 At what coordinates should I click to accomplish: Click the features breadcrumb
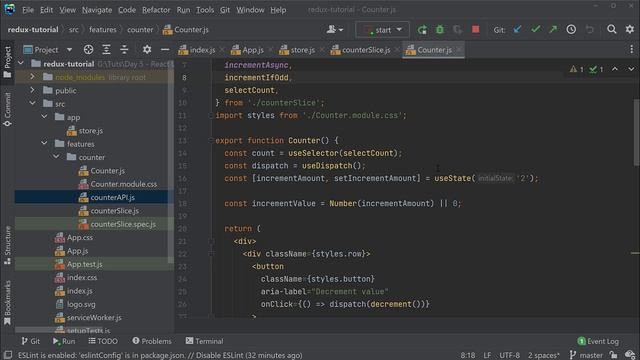point(103,29)
